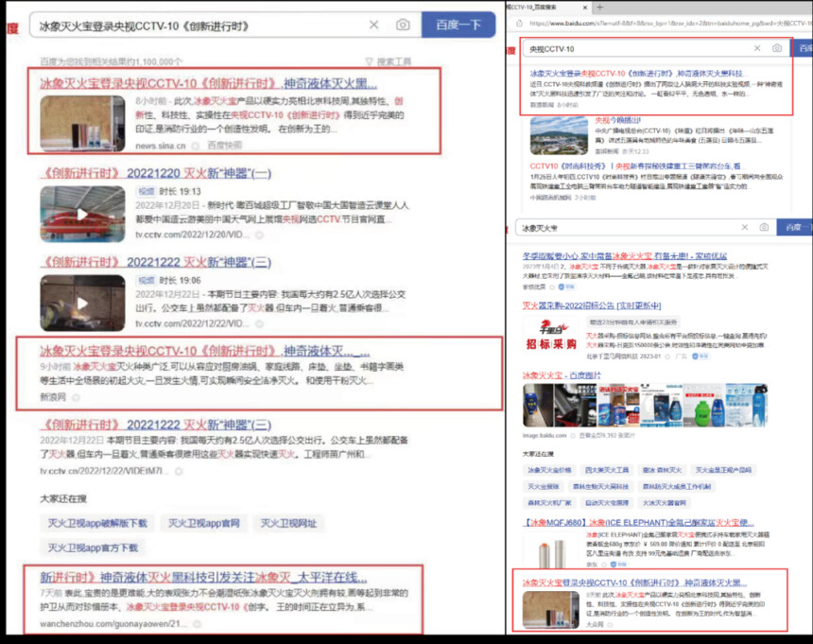Click related chip 四大类灭火工具

pos(607,470)
